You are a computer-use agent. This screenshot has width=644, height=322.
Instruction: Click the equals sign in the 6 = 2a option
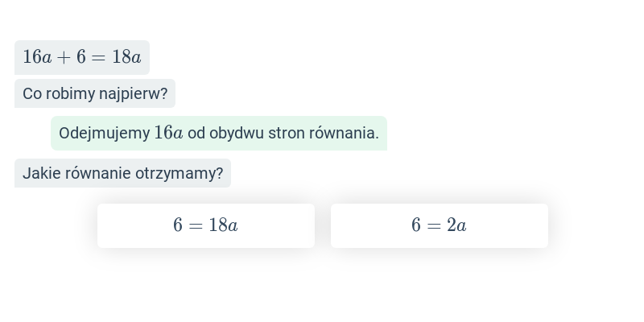(434, 225)
